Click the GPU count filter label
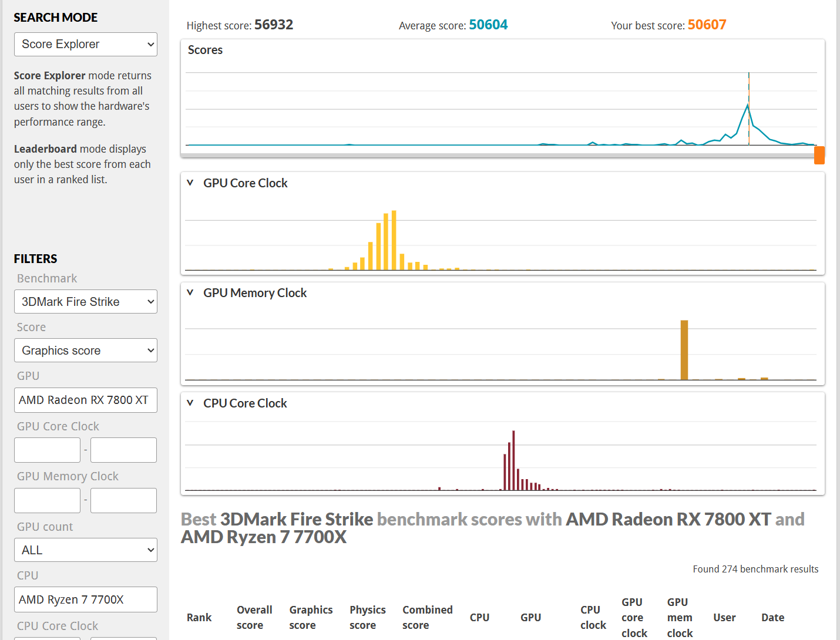840x640 pixels. [x=45, y=527]
